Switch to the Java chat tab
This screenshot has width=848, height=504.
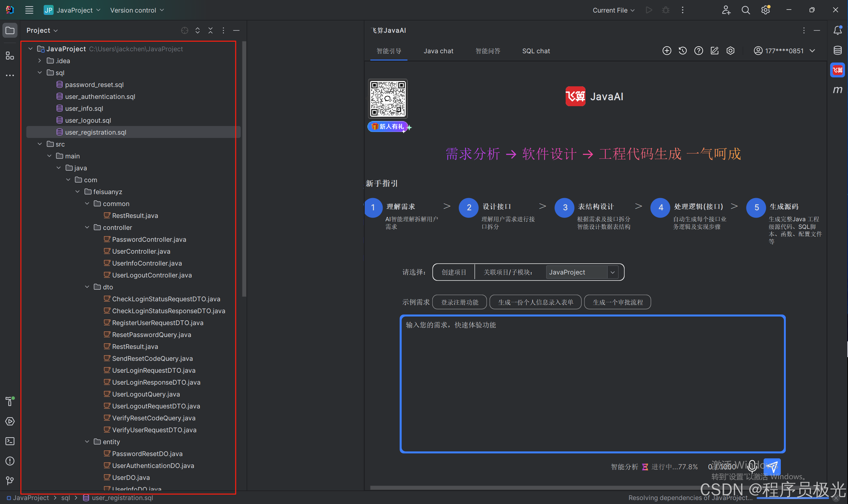pos(438,51)
